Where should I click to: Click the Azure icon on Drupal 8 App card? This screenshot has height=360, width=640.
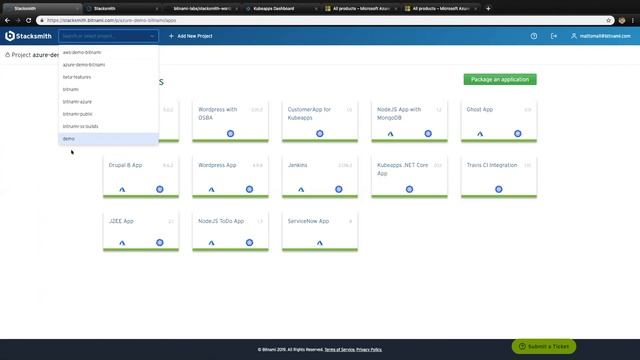pos(122,189)
